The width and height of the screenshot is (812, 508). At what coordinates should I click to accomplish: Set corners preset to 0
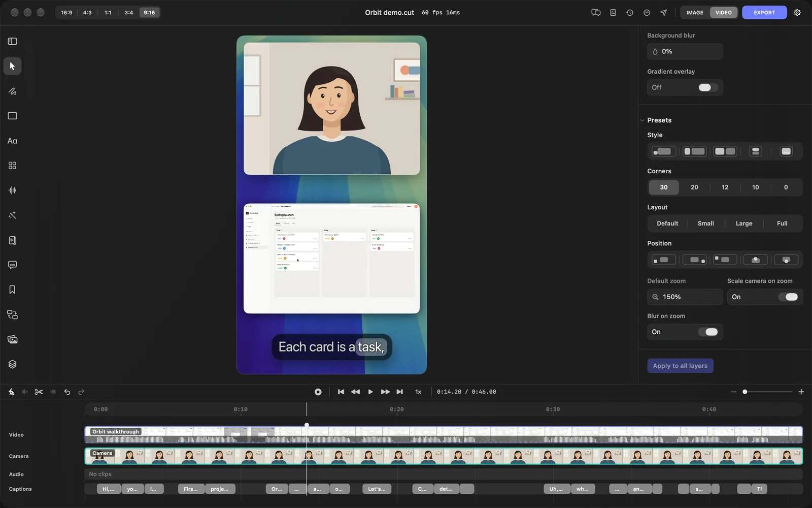(x=786, y=187)
